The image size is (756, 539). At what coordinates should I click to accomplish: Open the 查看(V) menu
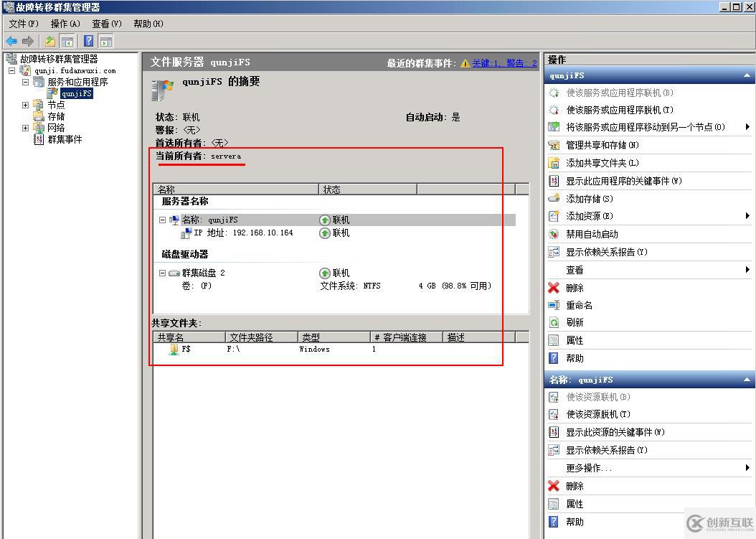107,24
